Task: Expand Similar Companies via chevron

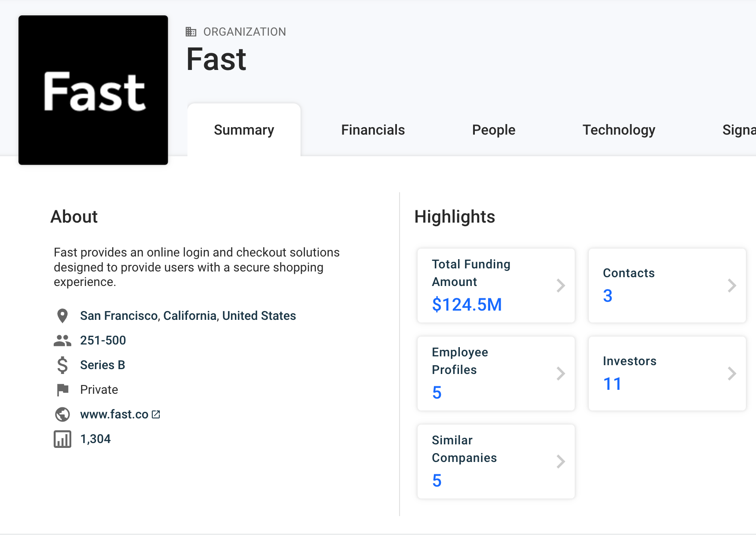Action: click(561, 462)
